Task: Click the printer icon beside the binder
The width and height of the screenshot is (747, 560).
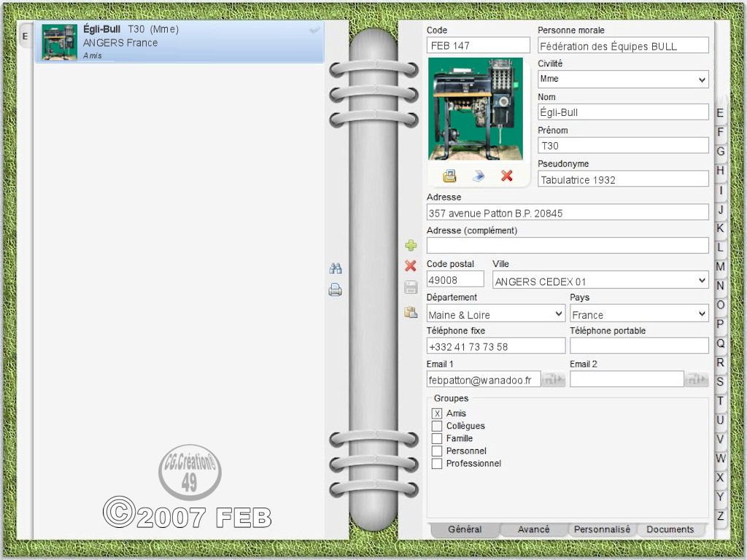Action: (x=336, y=289)
